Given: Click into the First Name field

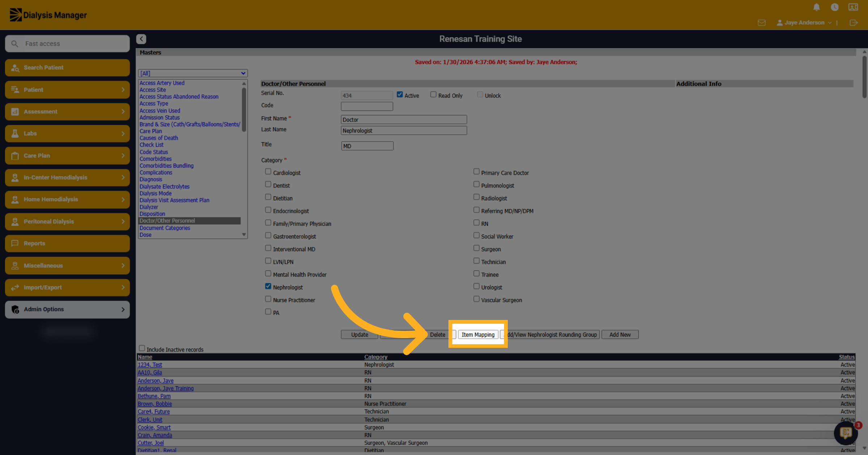Looking at the screenshot, I should (x=404, y=119).
